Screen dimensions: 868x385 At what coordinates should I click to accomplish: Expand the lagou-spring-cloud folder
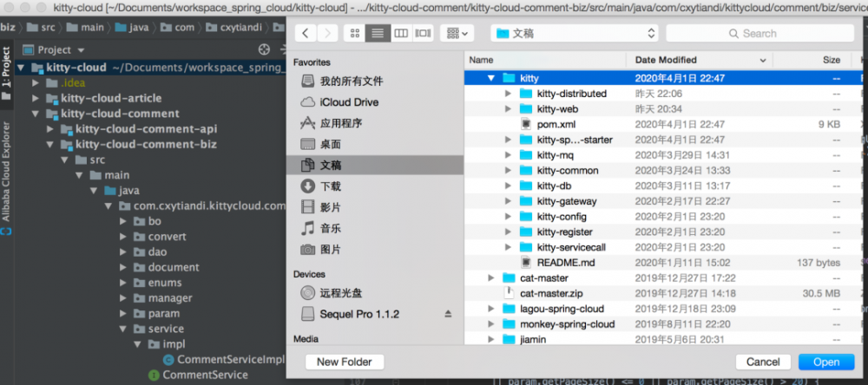[490, 309]
